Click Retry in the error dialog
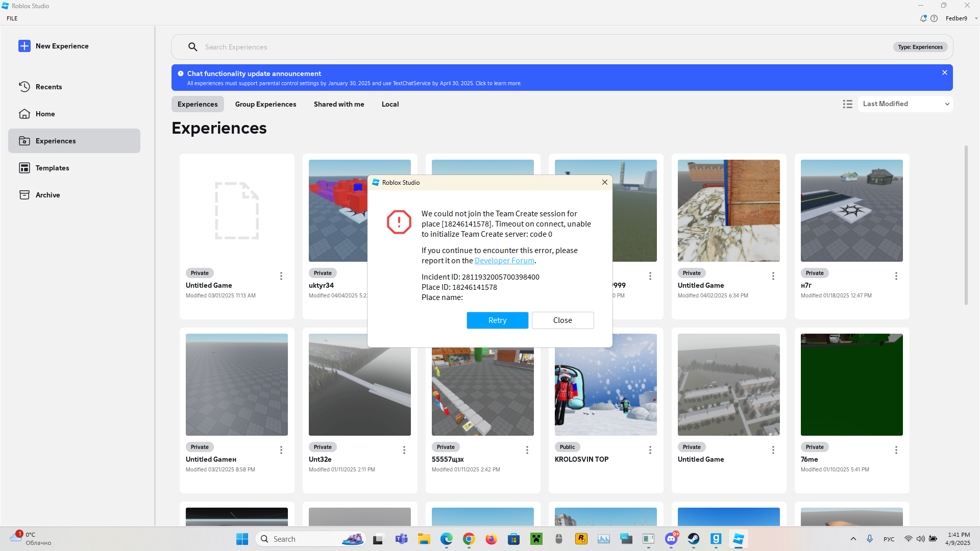Viewport: 980px width, 551px height. coord(498,320)
